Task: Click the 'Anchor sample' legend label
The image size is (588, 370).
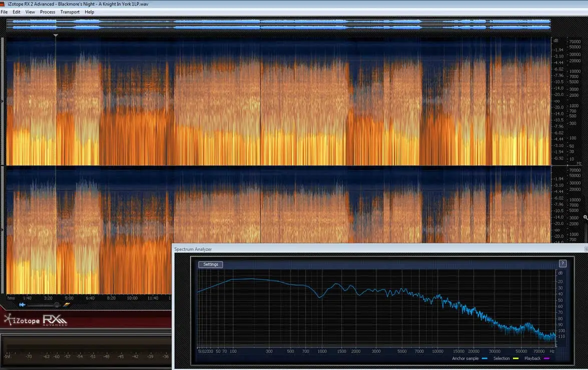Action: coord(465,358)
